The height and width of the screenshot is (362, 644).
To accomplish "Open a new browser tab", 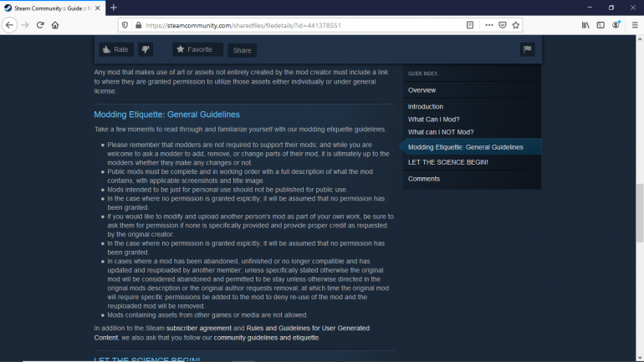I will [x=114, y=8].
